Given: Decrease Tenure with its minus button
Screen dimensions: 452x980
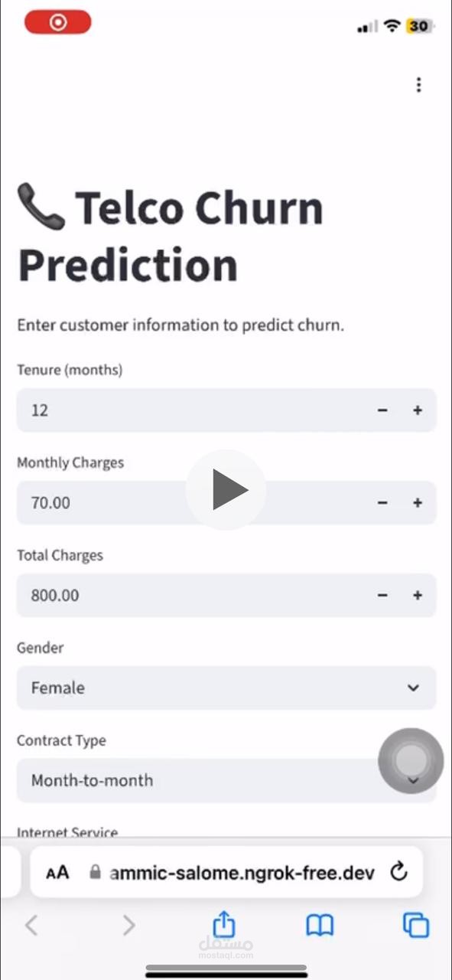Looking at the screenshot, I should click(382, 410).
